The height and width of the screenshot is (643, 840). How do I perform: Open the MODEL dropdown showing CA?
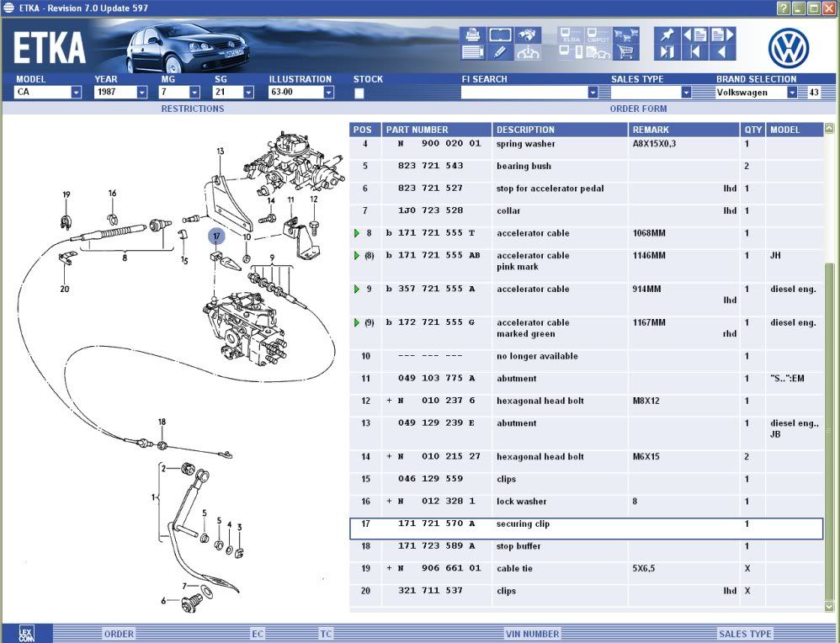coord(76,93)
